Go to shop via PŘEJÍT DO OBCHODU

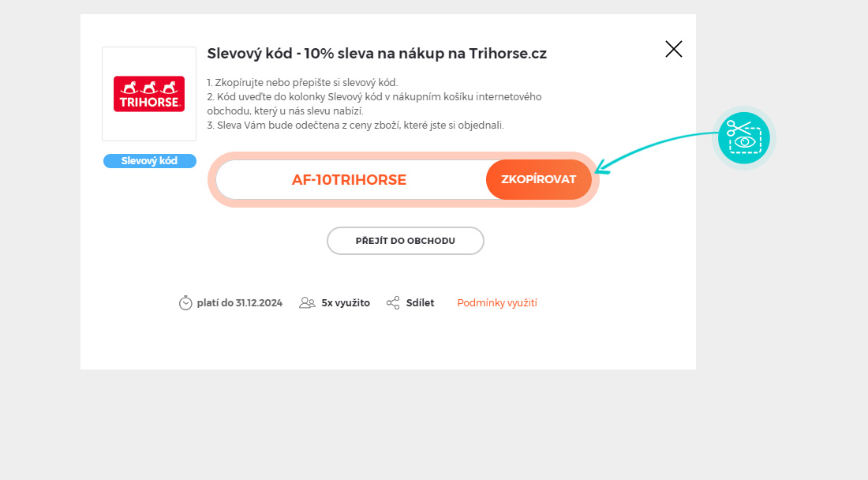point(406,241)
